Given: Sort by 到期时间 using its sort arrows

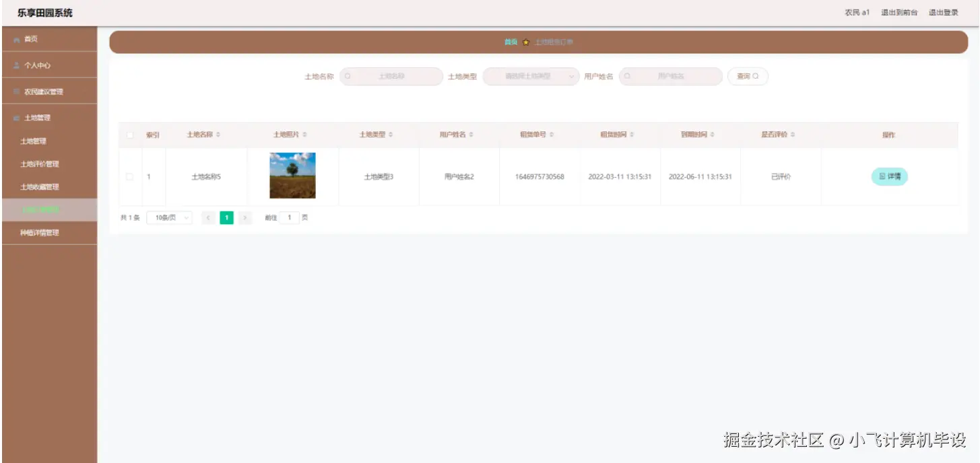Looking at the screenshot, I should coord(712,135).
